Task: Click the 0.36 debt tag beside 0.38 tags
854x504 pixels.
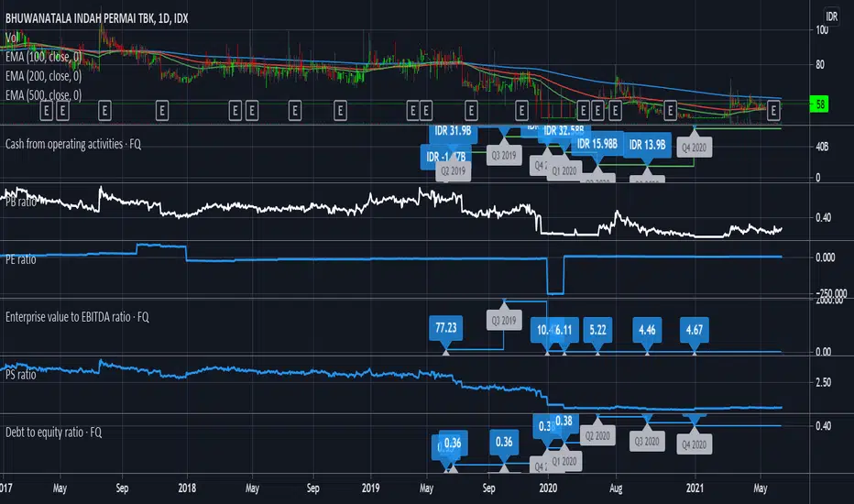Action: click(x=504, y=442)
